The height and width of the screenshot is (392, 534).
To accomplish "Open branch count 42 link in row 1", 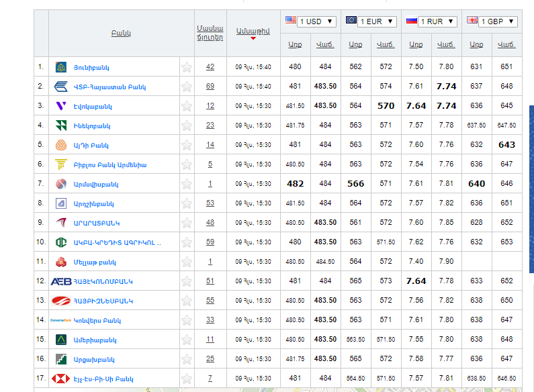I will (210, 67).
